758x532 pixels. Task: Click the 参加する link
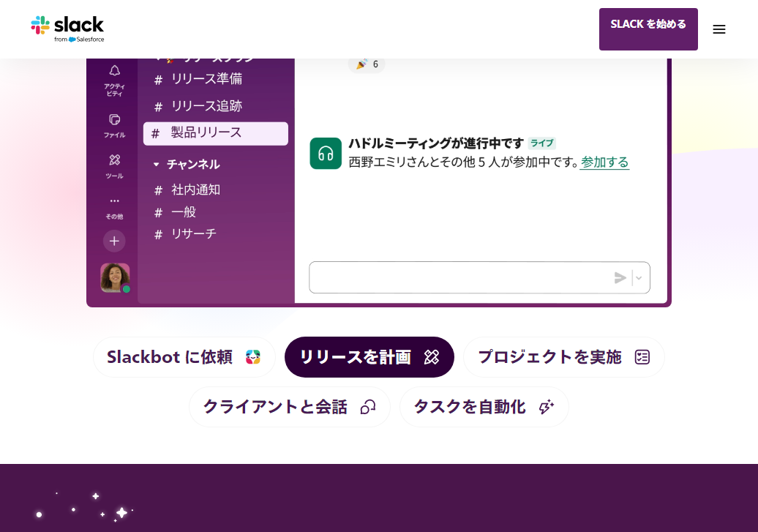click(605, 162)
